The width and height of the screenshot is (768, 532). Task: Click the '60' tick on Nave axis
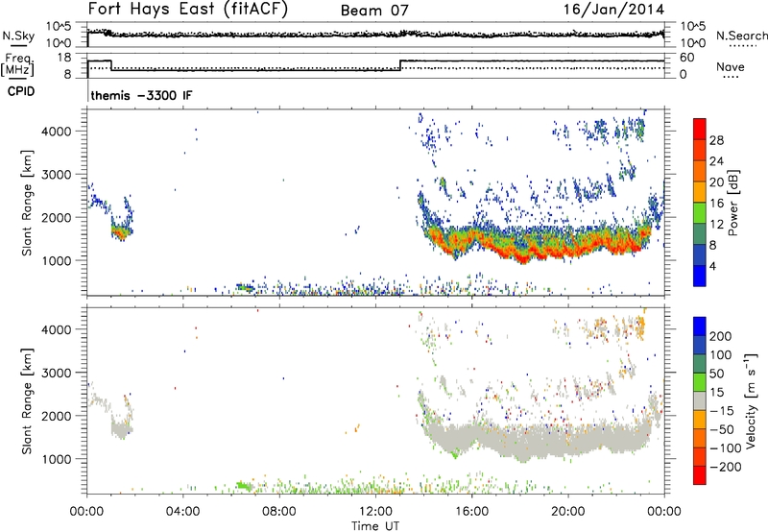[687, 58]
